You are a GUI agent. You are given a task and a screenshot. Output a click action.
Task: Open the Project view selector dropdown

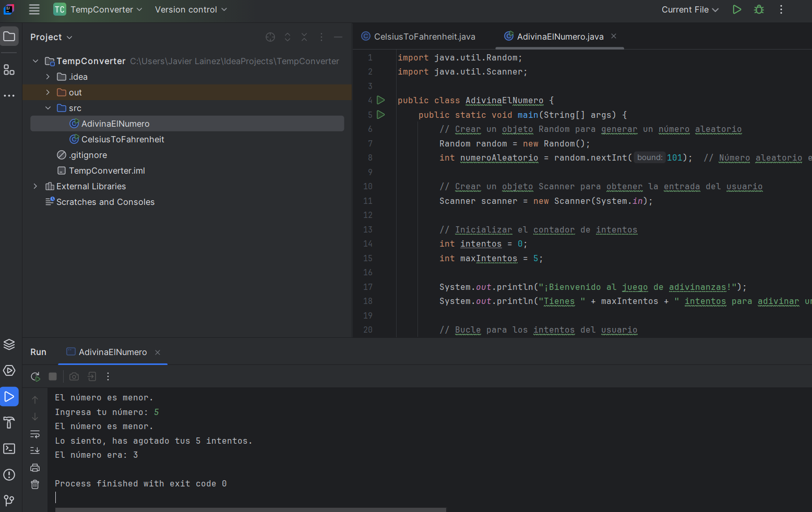(51, 37)
